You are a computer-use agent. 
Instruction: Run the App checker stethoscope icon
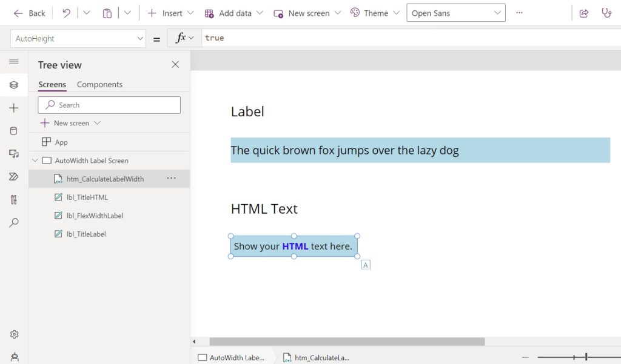(x=607, y=13)
